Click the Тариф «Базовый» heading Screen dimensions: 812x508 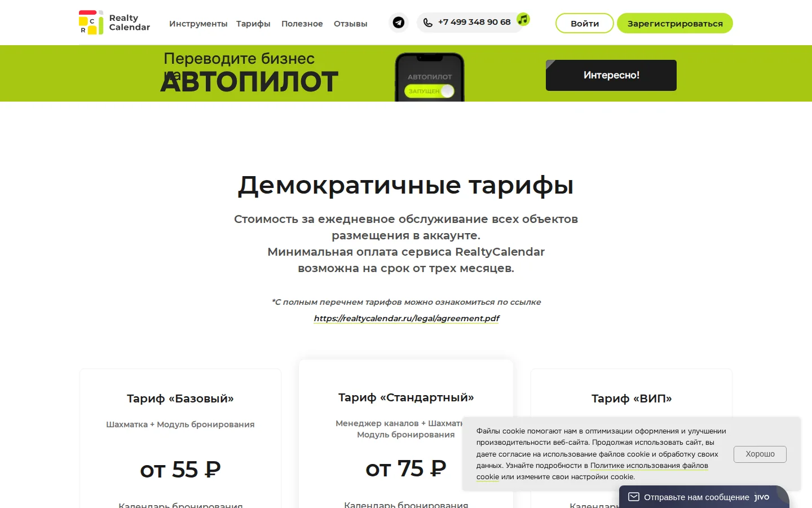180,398
